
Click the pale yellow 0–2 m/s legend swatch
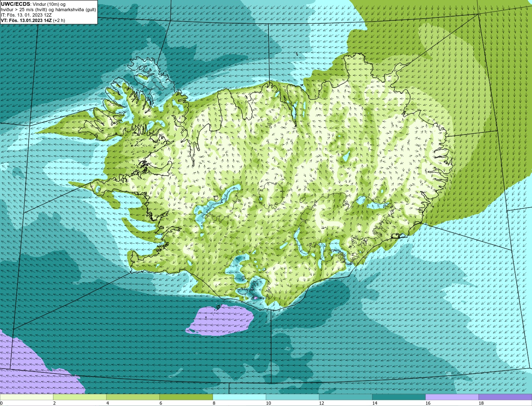(27, 397)
